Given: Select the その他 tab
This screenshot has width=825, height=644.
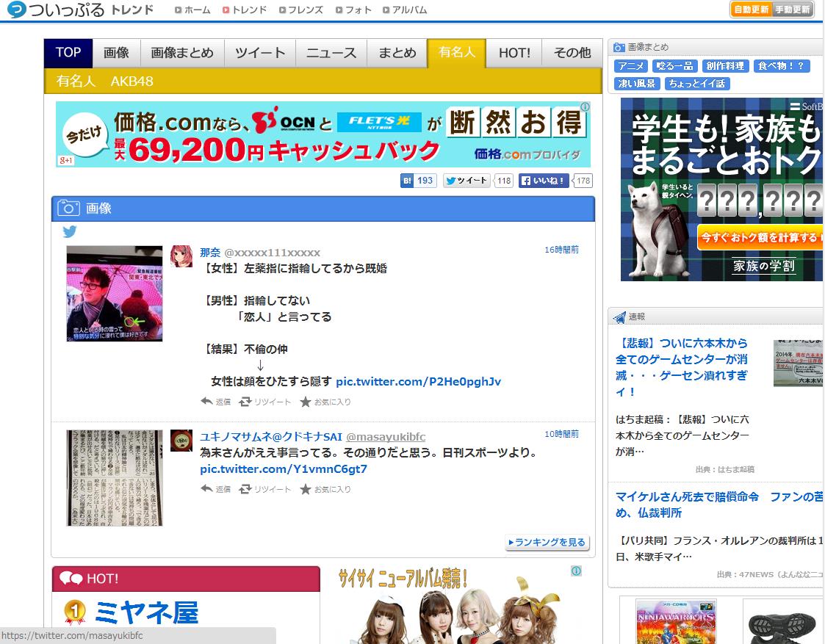Looking at the screenshot, I should (x=572, y=53).
